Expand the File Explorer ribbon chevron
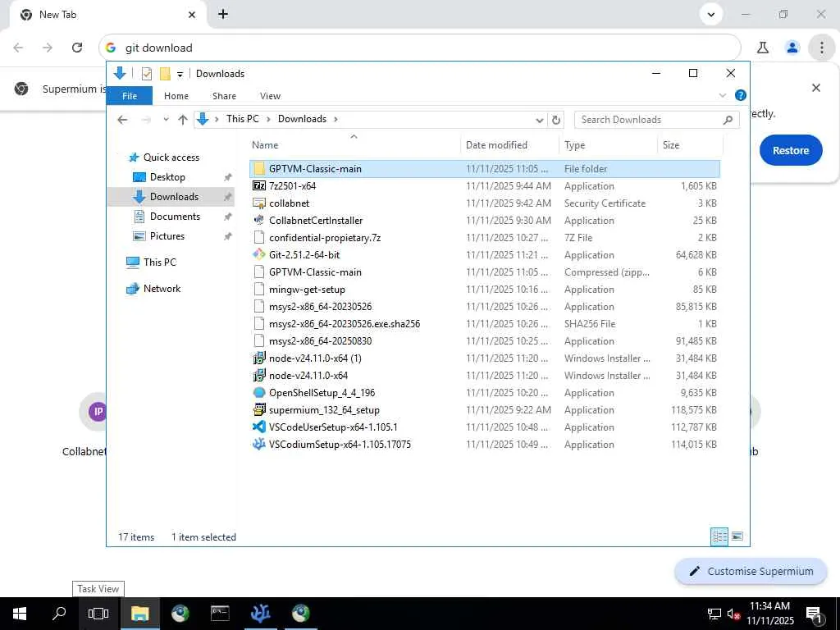840x630 pixels. pyautogui.click(x=722, y=95)
